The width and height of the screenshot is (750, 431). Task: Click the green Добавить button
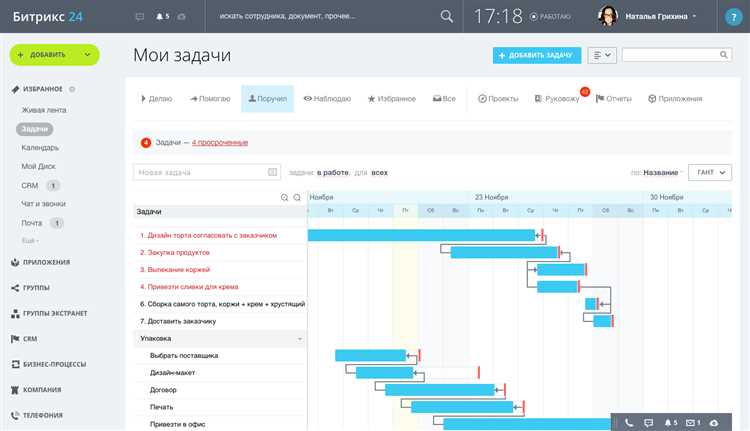(x=48, y=55)
